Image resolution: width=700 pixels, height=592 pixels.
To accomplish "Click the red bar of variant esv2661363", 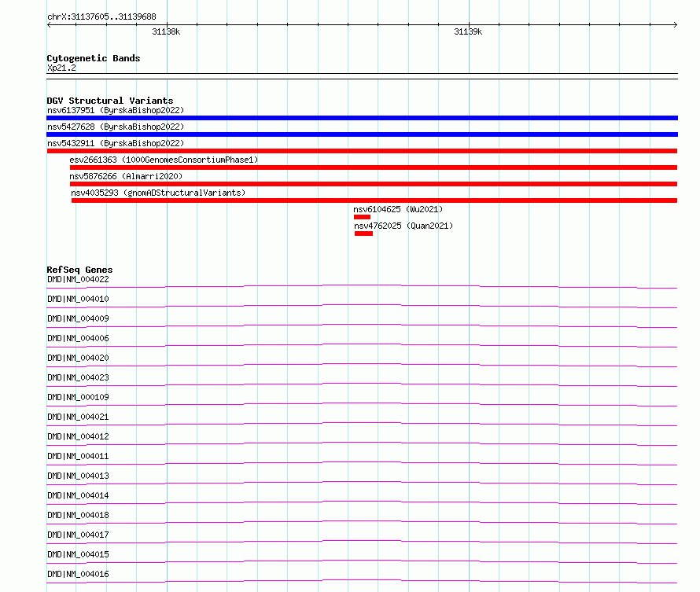I will pyautogui.click(x=374, y=167).
